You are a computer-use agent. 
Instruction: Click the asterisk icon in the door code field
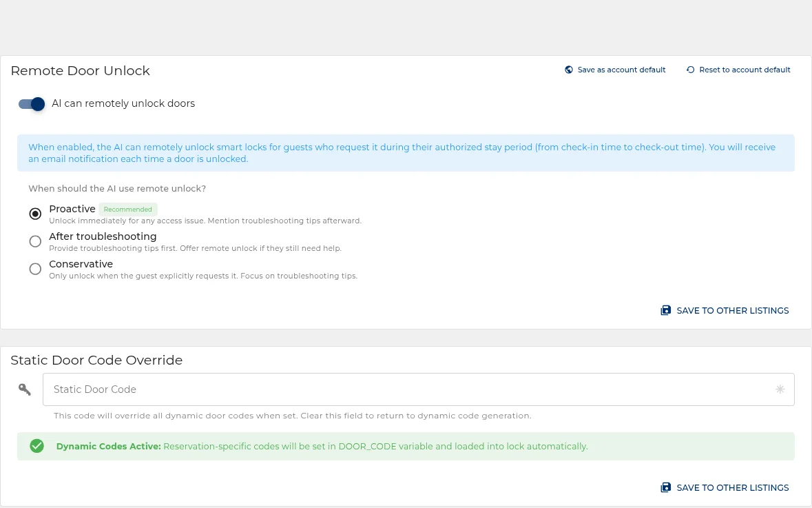(780, 389)
